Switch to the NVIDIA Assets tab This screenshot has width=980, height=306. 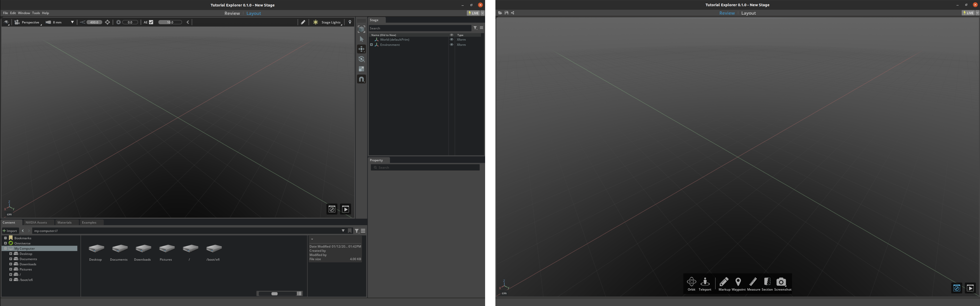[36, 222]
